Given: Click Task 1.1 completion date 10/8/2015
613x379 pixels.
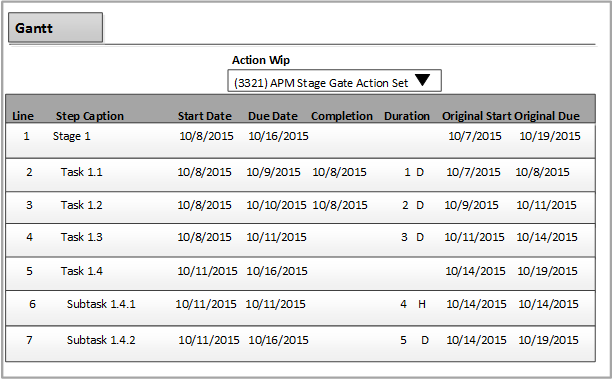Looking at the screenshot, I should (x=339, y=172).
